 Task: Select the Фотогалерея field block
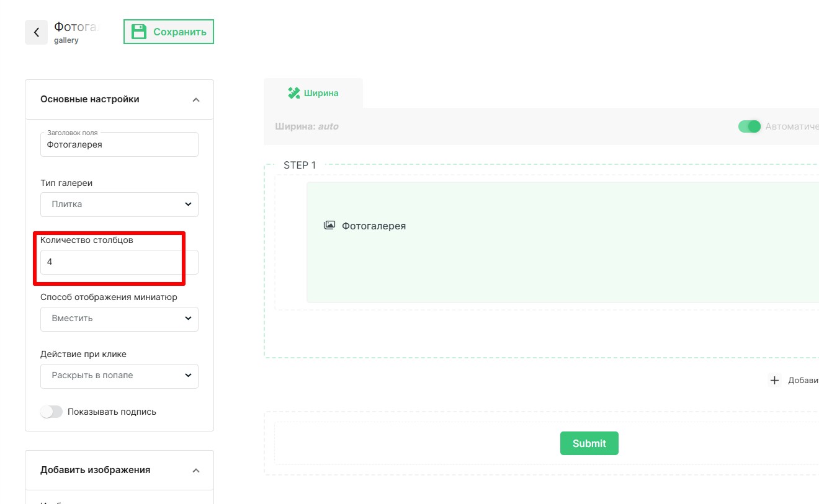(558, 260)
